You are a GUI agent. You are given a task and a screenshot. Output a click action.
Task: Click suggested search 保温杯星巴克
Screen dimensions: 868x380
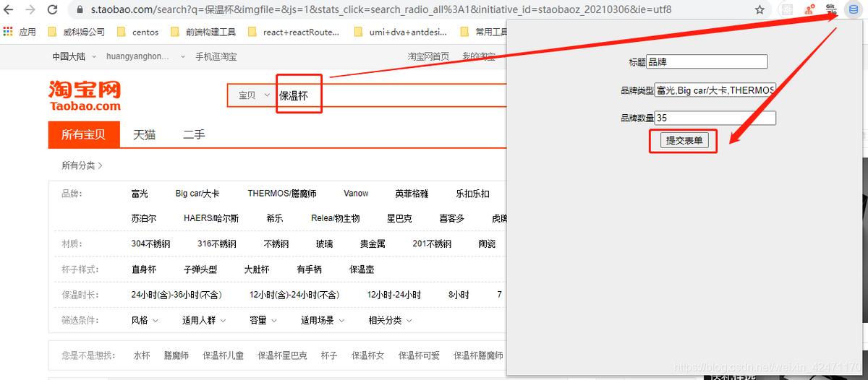pyautogui.click(x=282, y=355)
